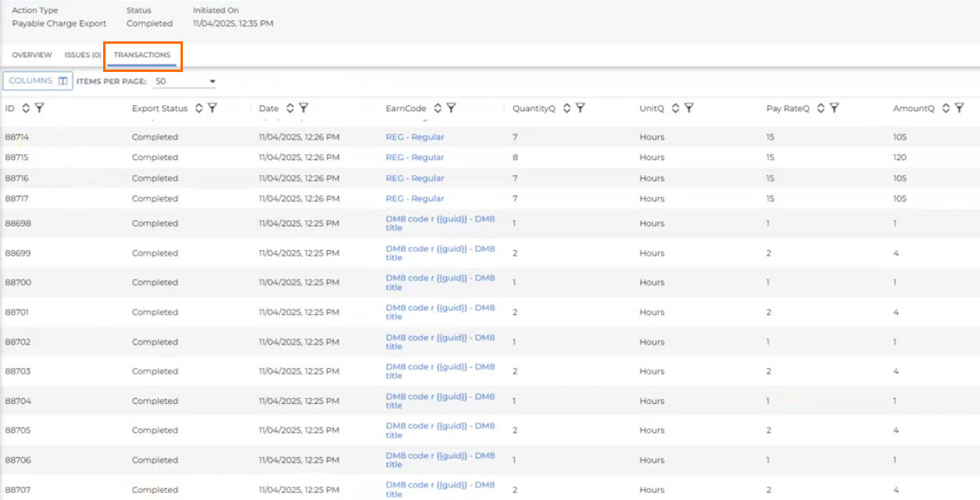Open the Items Per Page dropdown
This screenshot has width=980, height=500.
pyautogui.click(x=185, y=81)
